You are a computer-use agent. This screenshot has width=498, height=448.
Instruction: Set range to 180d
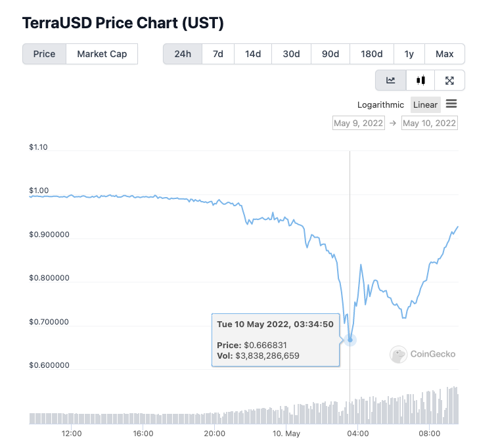pos(372,54)
